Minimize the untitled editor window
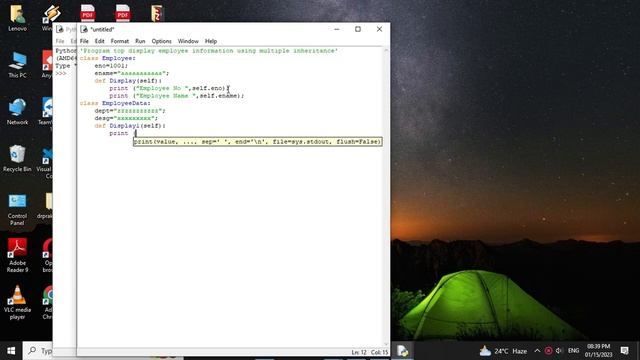Image resolution: width=640 pixels, height=360 pixels. pos(337,29)
